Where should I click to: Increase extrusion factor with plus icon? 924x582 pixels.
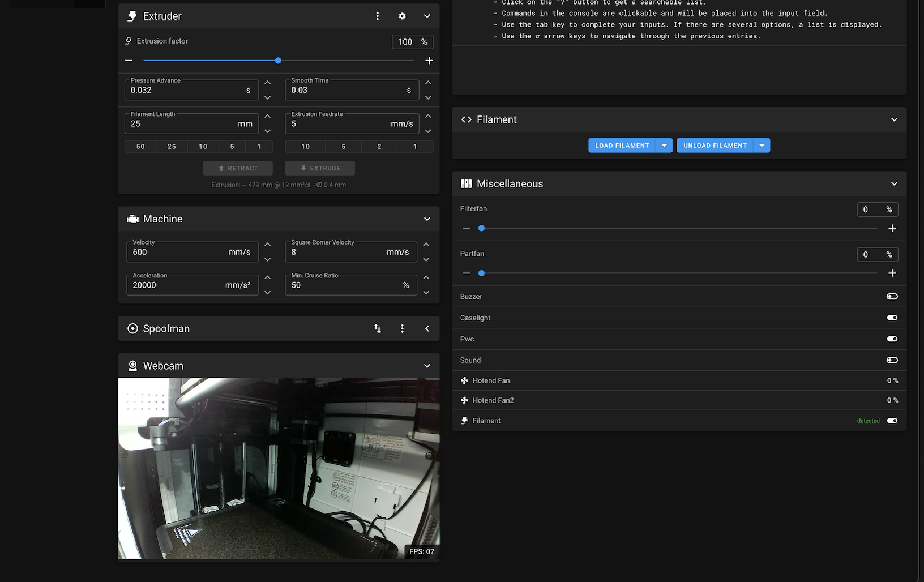click(x=429, y=60)
